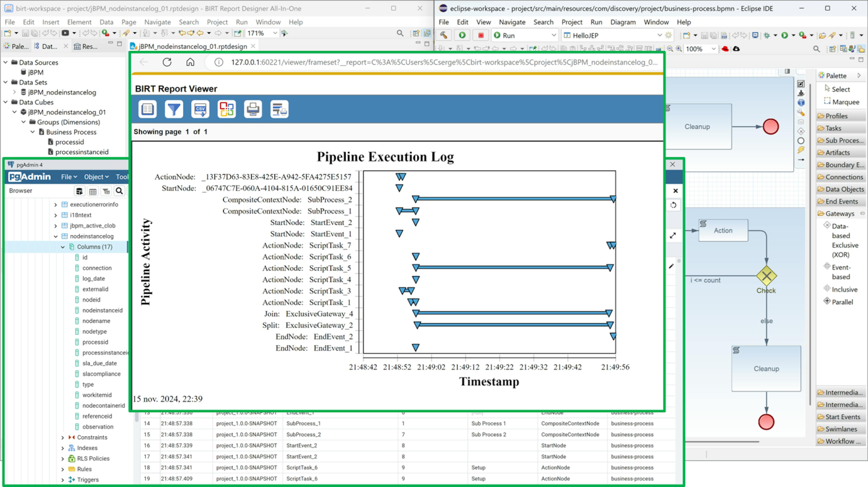Open the Gateways palette drawer
This screenshot has width=868, height=487.
839,214
